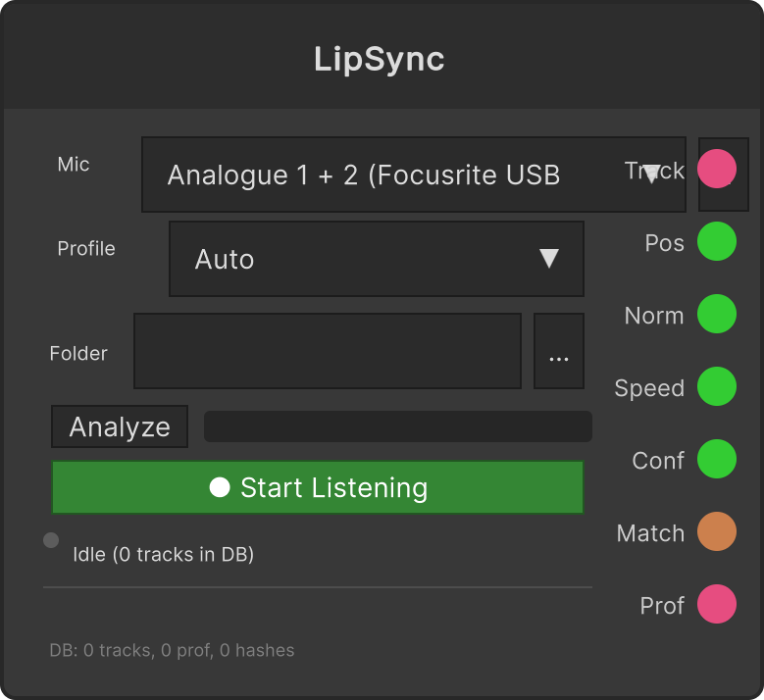
Task: Select the Auto profile combo box
Action: [377, 259]
